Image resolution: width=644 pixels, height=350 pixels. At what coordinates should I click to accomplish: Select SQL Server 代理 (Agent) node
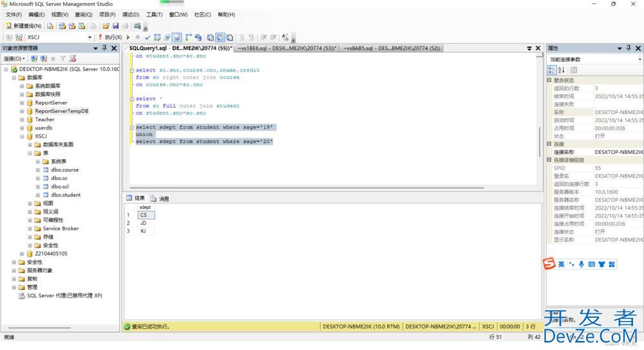click(x=64, y=296)
